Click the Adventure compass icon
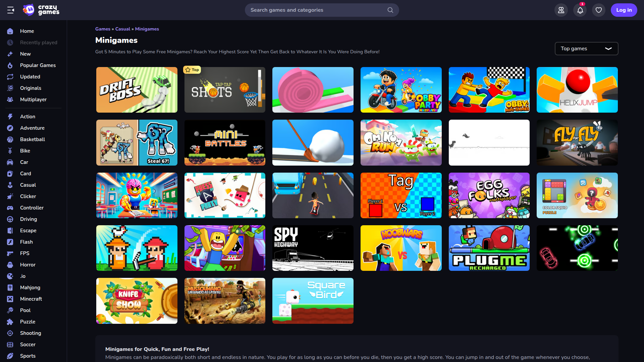This screenshot has width=644, height=362. click(x=10, y=128)
